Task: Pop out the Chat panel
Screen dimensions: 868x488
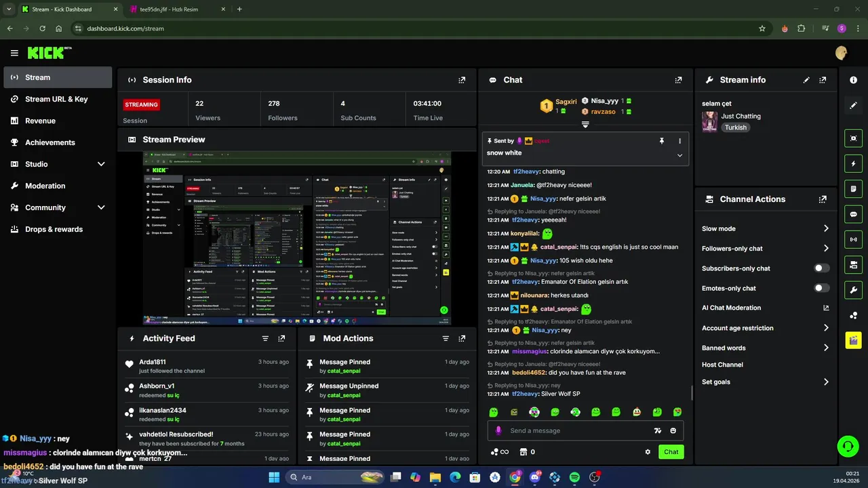Action: (678, 80)
